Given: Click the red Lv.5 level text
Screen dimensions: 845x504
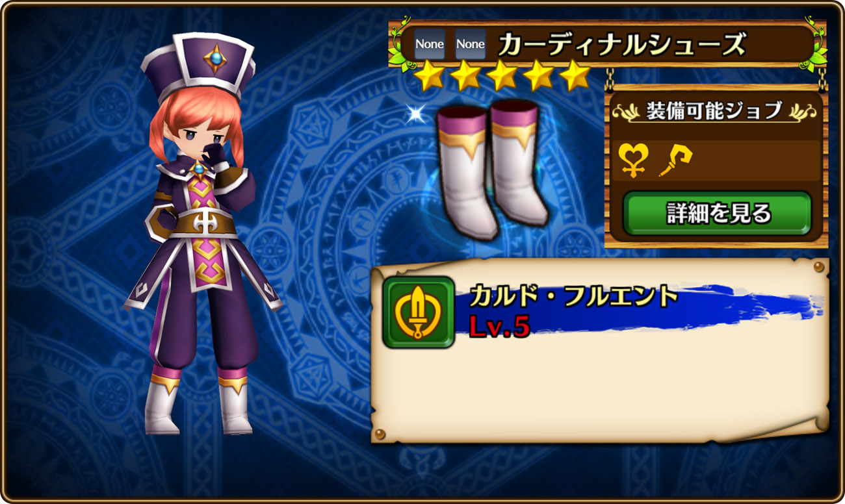Looking at the screenshot, I should tap(500, 327).
